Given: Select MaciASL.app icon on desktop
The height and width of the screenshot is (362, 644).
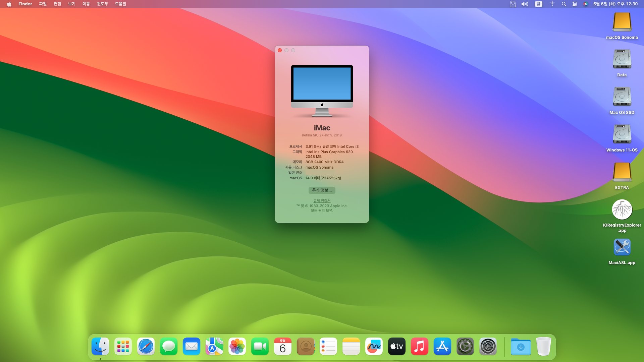Looking at the screenshot, I should click(x=622, y=247).
